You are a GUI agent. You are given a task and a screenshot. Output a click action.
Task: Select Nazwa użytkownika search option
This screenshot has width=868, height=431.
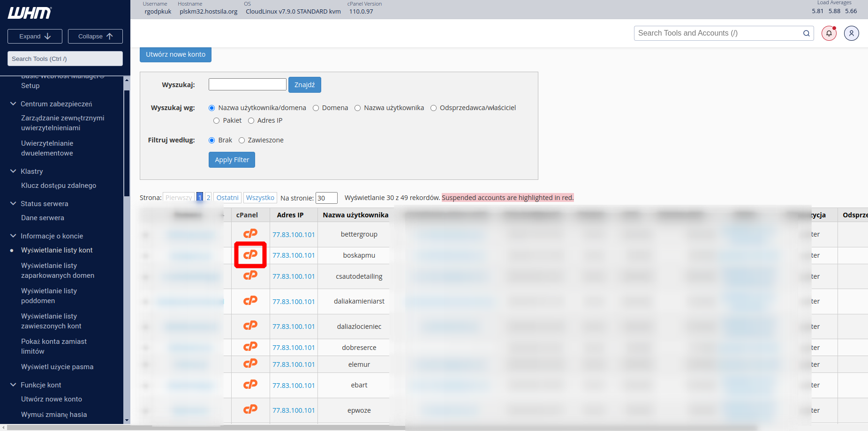pyautogui.click(x=357, y=108)
